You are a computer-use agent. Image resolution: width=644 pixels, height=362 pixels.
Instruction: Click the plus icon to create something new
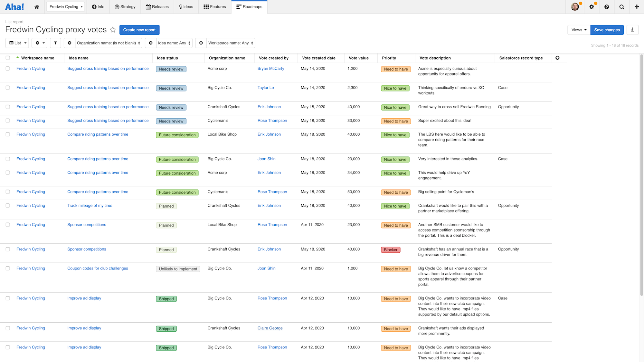click(637, 6)
